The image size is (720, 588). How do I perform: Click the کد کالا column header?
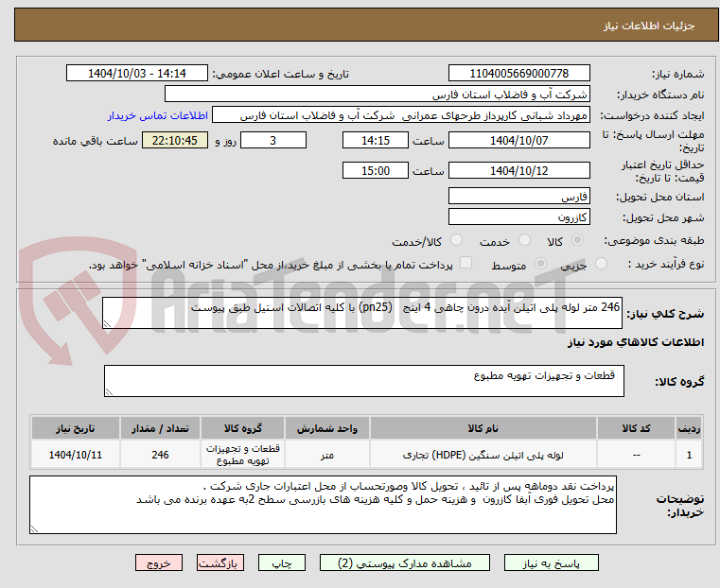[636, 428]
